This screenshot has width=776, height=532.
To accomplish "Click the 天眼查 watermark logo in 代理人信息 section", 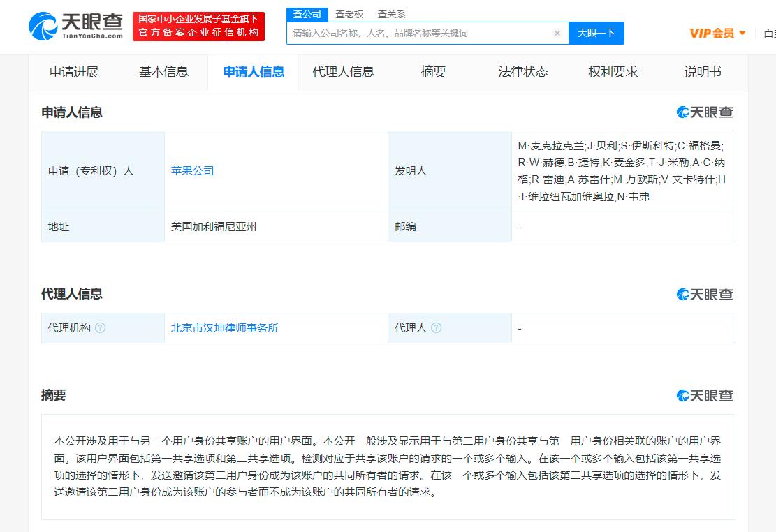I will [x=704, y=295].
